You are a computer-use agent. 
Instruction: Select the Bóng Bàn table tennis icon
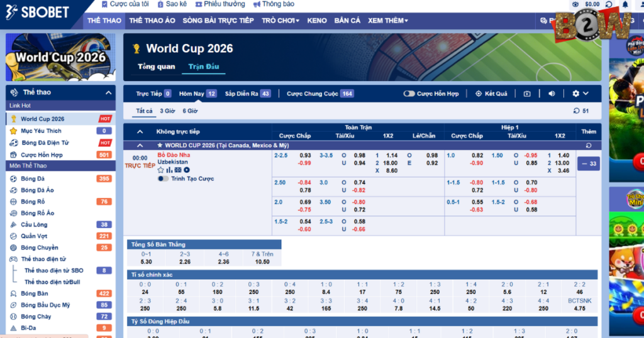(x=14, y=293)
